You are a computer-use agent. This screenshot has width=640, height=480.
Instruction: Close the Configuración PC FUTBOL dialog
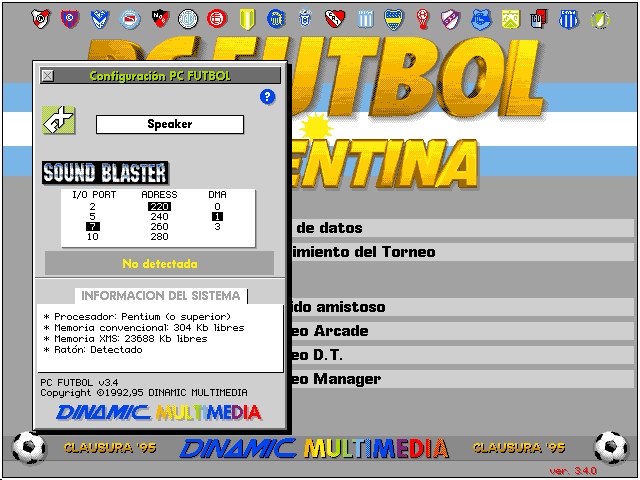(x=48, y=76)
